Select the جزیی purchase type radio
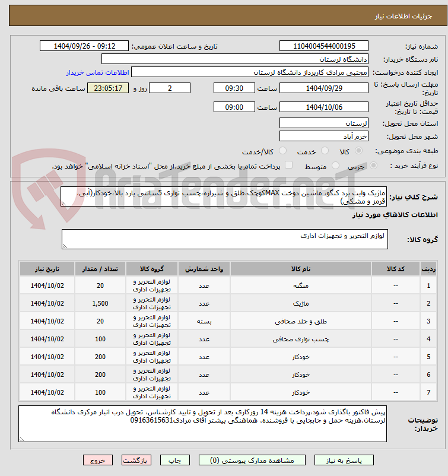Screen dimensions: 448x476 374,166
